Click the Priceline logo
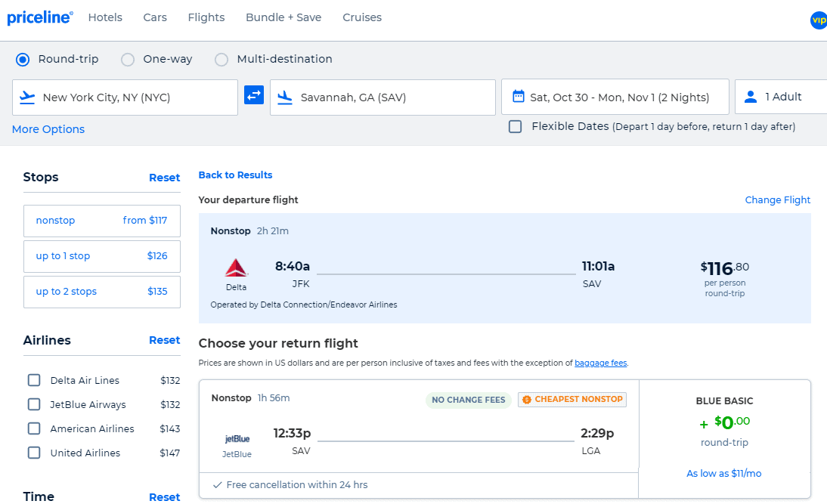This screenshot has width=827, height=504. click(x=40, y=17)
